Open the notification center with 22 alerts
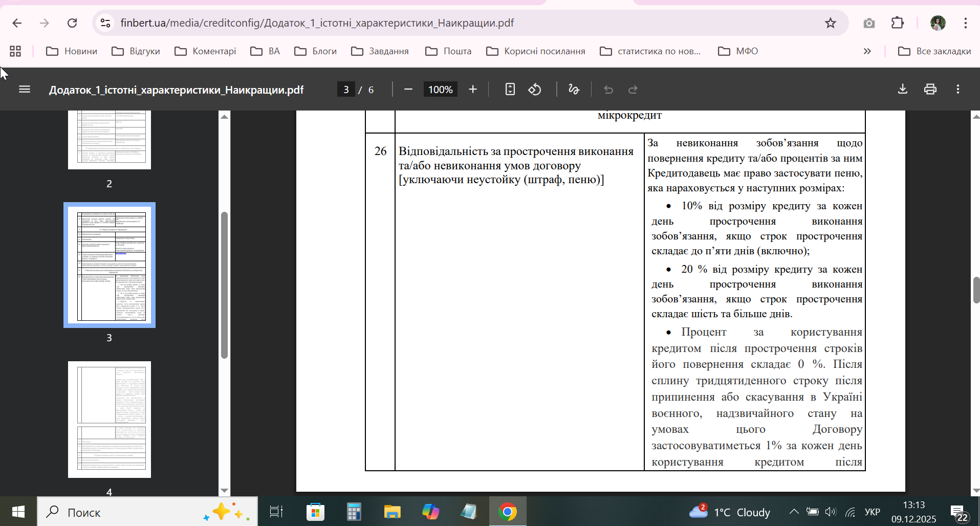980x526 pixels. coord(958,512)
